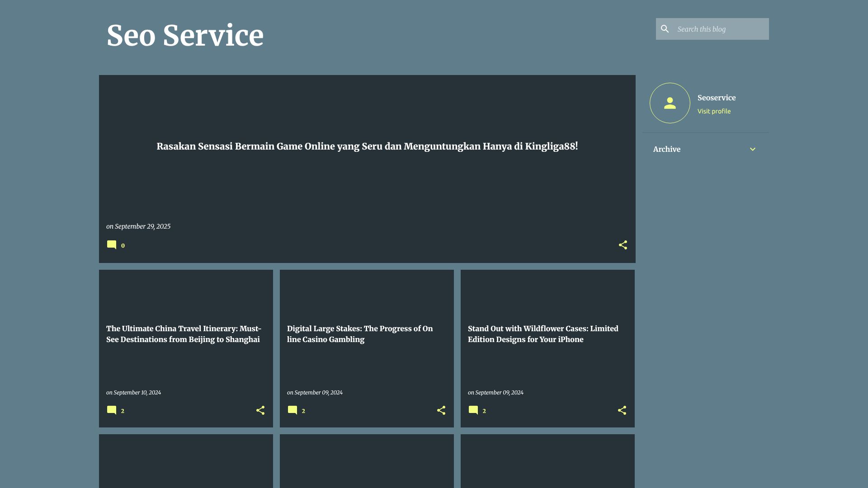
Task: Open the China Travel Itinerary post
Action: [x=184, y=334]
